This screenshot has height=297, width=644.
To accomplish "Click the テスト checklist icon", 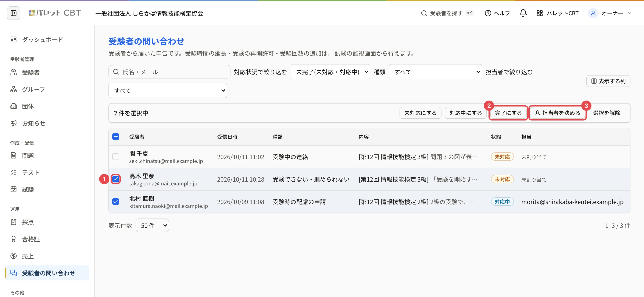I will tap(14, 172).
